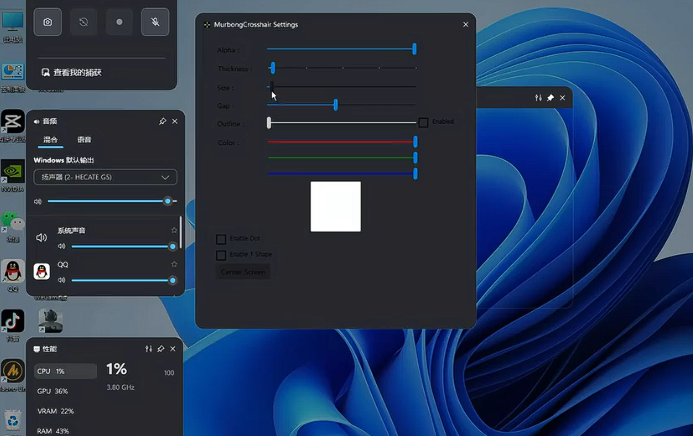The image size is (693, 436).
Task: Pin the performance widget panel
Action: point(161,349)
